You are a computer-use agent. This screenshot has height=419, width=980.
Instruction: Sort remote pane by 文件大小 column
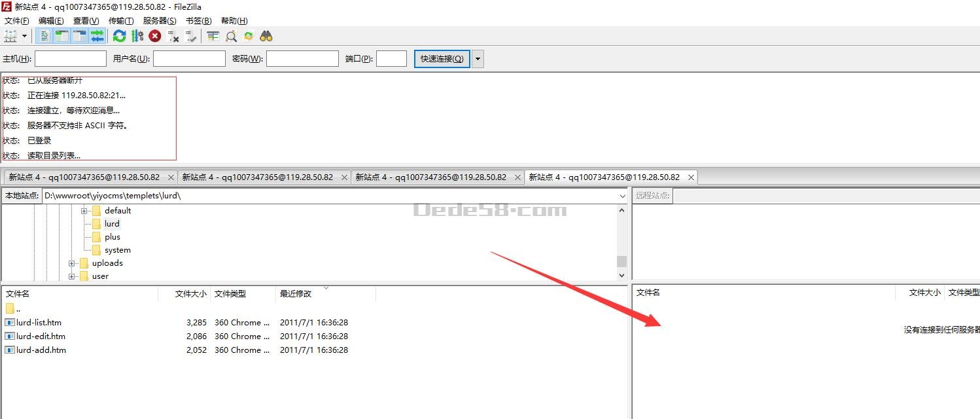click(920, 292)
